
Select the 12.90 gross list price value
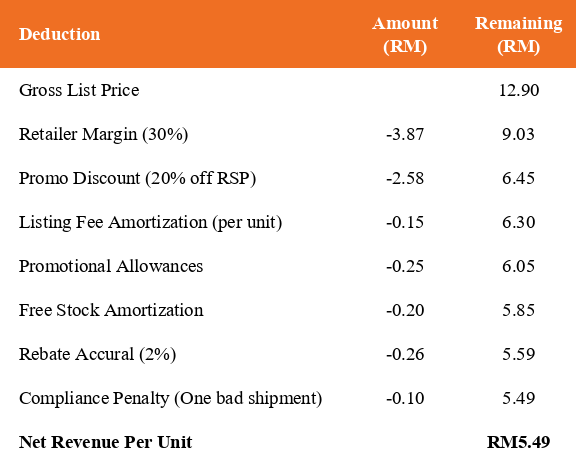[x=519, y=90]
